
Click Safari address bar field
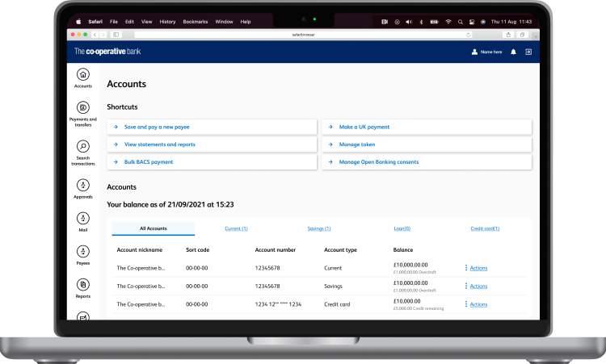[x=303, y=35]
